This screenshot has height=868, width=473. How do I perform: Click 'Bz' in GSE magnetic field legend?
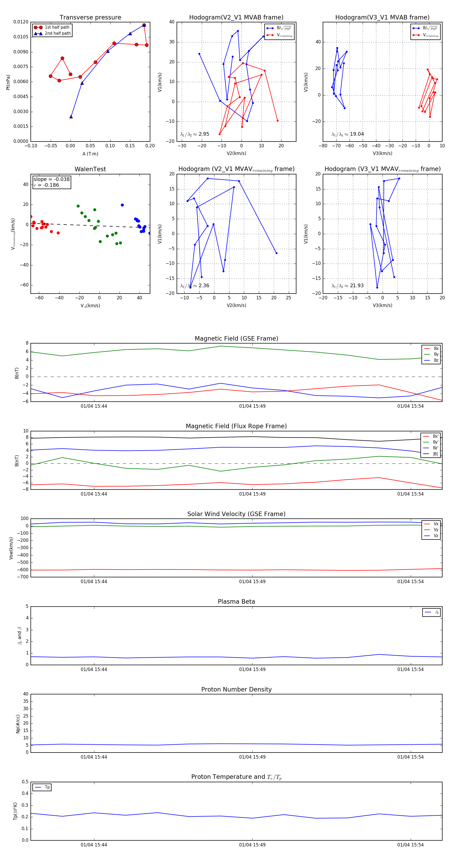431,360
